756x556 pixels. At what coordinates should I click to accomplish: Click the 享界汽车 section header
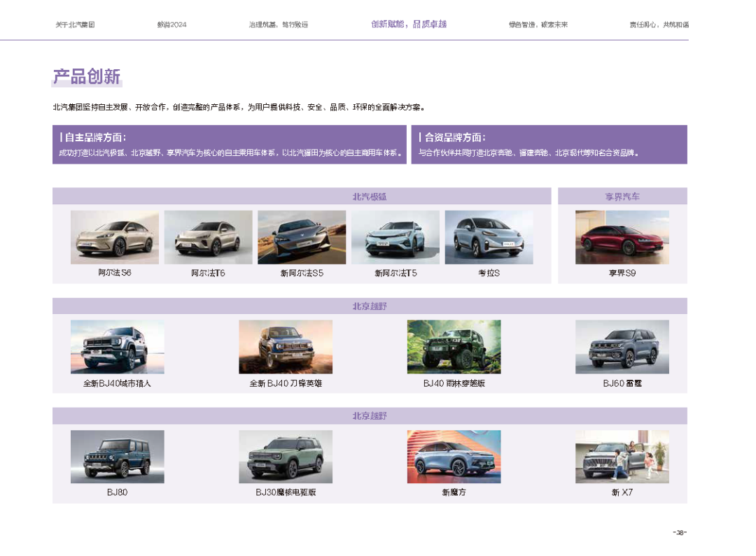pyautogui.click(x=622, y=197)
